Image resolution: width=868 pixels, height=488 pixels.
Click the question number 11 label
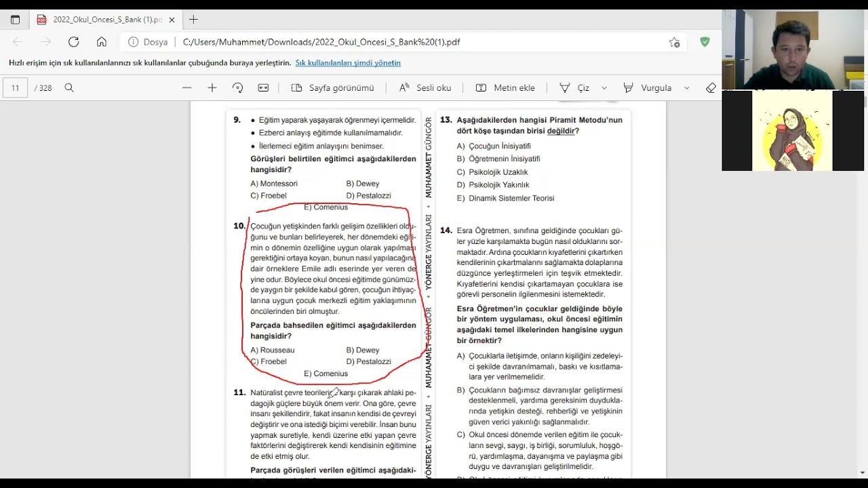point(239,392)
